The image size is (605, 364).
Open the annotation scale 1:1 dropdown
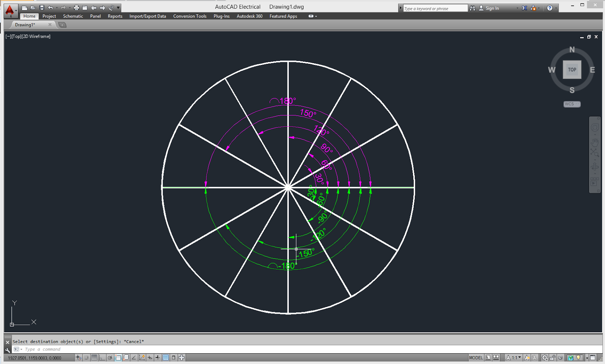pyautogui.click(x=519, y=358)
